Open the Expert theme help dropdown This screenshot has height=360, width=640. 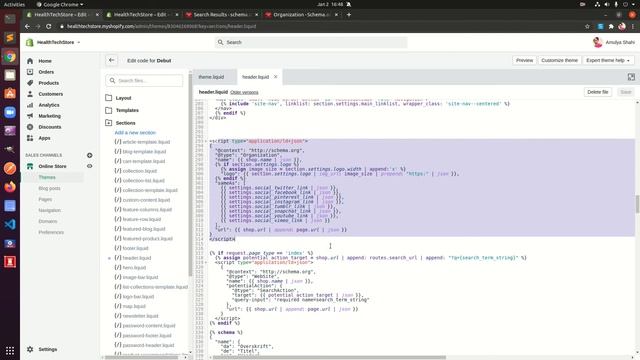click(608, 60)
